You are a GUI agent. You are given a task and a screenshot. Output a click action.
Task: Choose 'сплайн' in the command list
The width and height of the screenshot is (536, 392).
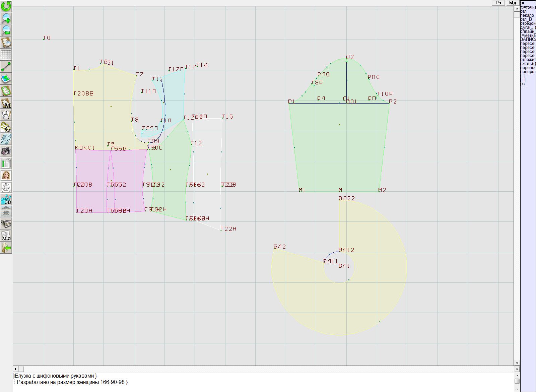coord(528,31)
